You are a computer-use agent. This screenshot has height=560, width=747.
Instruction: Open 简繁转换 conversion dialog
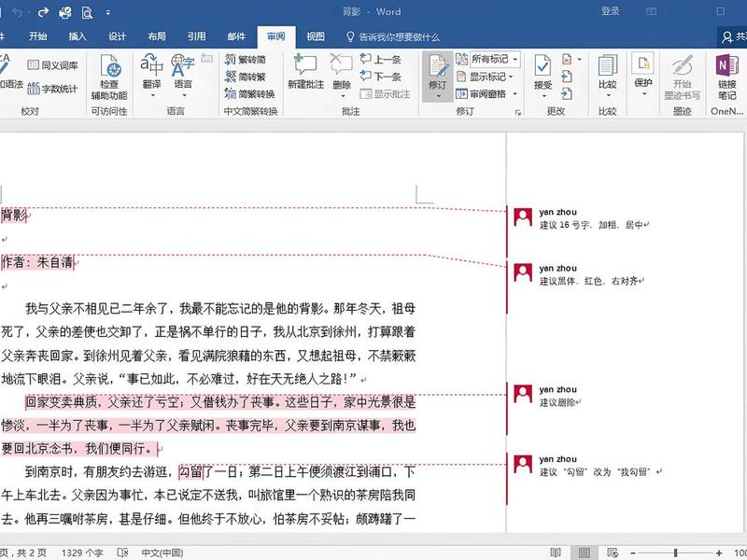pos(249,94)
